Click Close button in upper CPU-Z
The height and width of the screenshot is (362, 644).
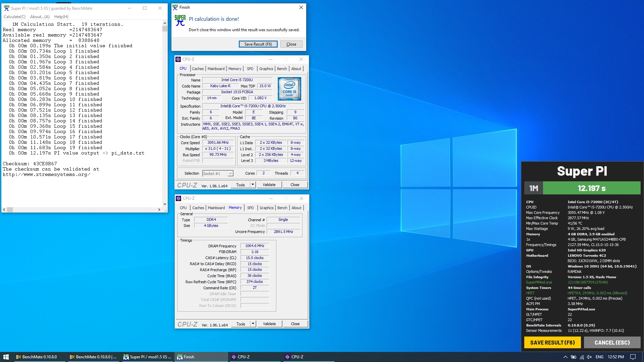tap(295, 185)
